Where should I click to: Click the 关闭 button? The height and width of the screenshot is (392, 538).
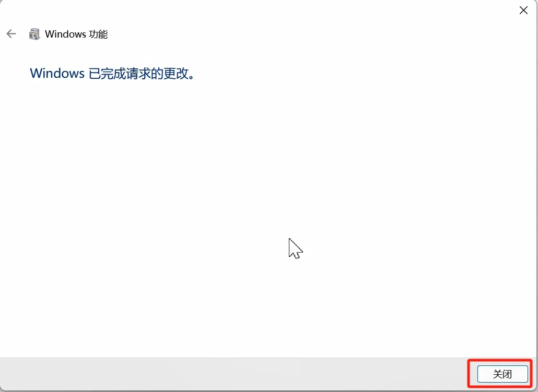[x=502, y=374]
